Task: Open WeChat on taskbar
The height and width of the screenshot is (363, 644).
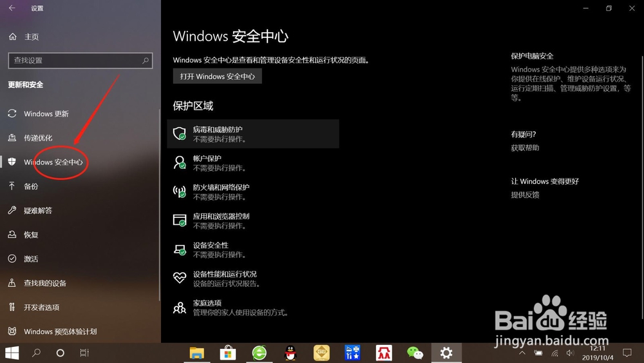Action: coord(415,353)
